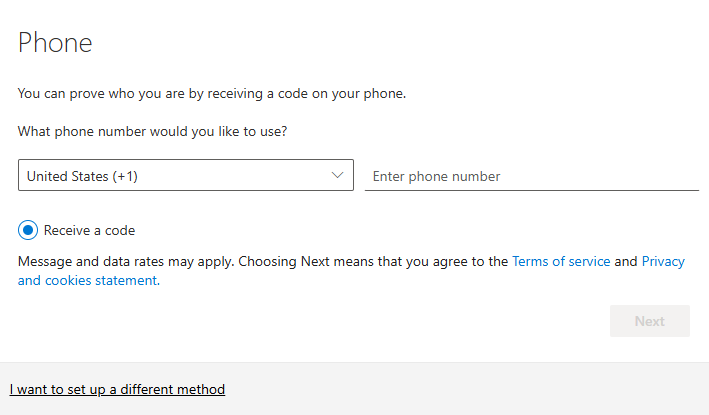Click the chevron arrow in the country selector
This screenshot has height=415, width=709.
coord(337,175)
